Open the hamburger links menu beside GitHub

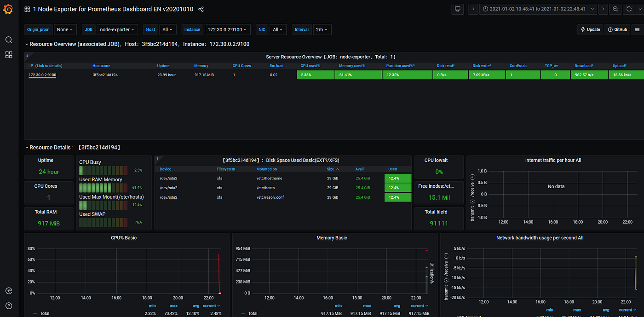[637, 29]
